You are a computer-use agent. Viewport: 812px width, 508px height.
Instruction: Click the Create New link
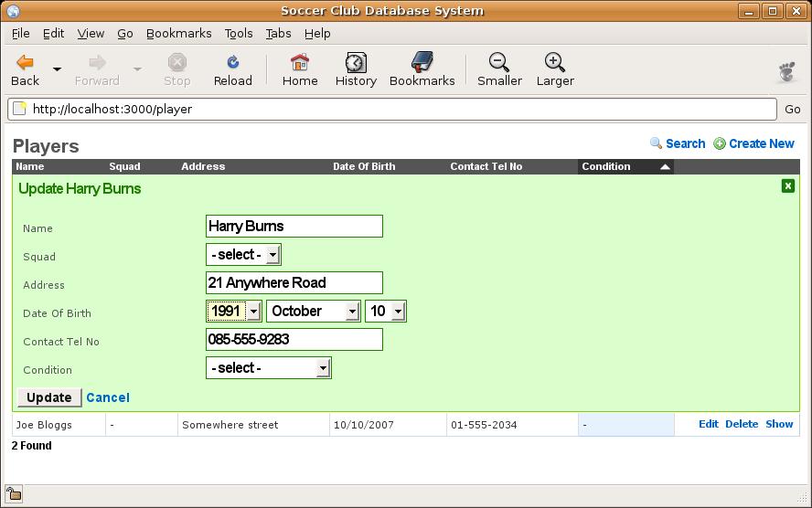[761, 143]
